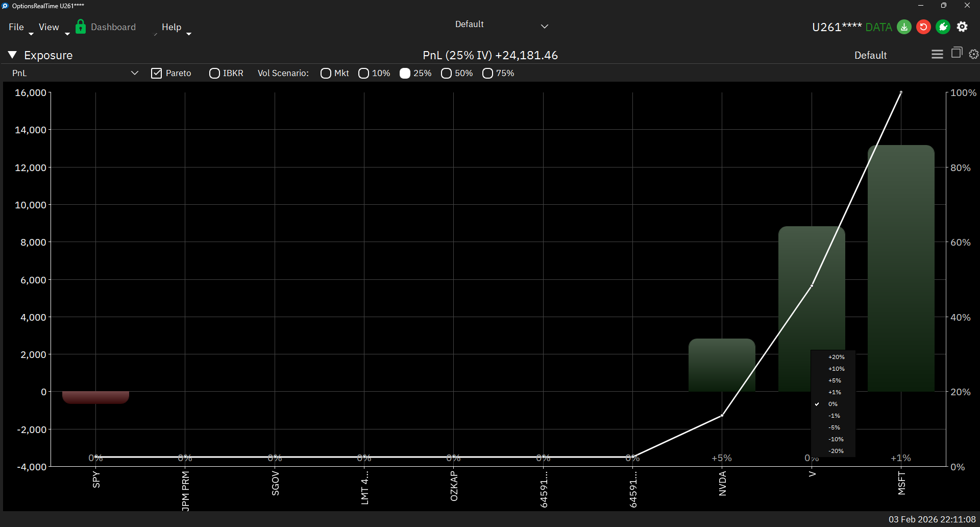Select the 50% Vol Scenario radio button

coord(447,73)
